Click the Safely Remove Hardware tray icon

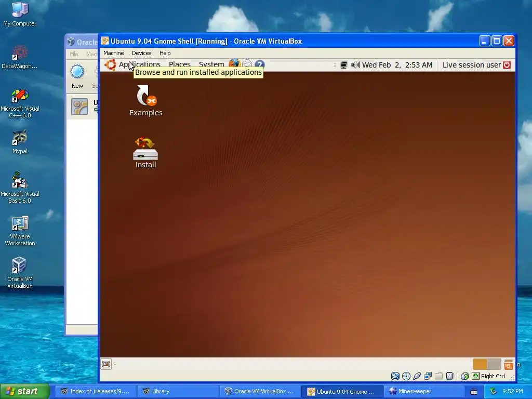[494, 391]
